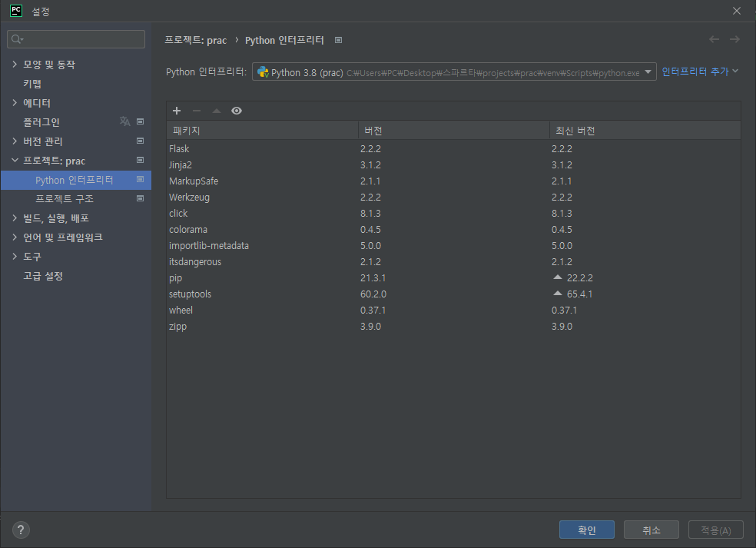Click project-level marker icon beside 플러그인
The width and height of the screenshot is (756, 548).
[x=141, y=121]
